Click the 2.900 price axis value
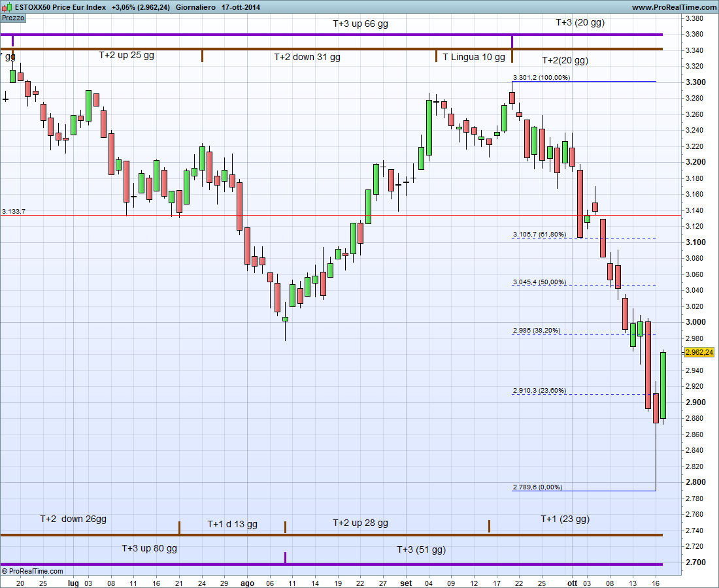This screenshot has width=719, height=588. 695,402
